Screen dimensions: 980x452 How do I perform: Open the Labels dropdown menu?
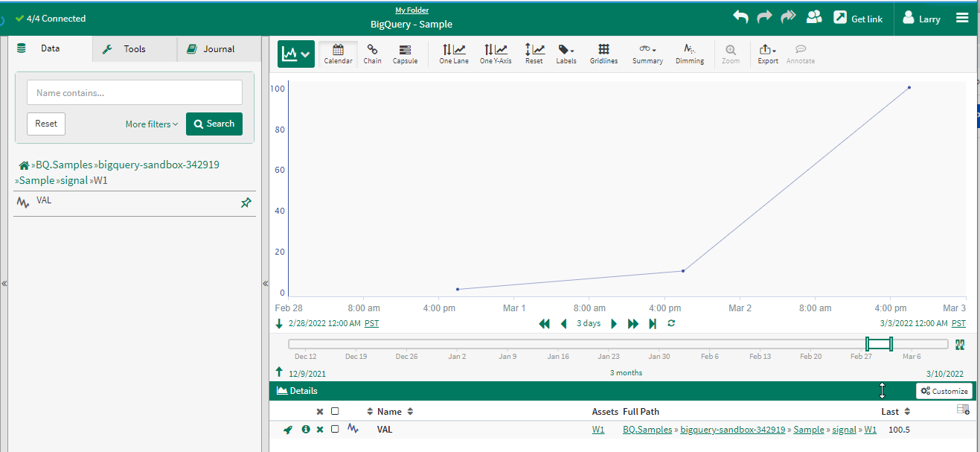point(566,54)
